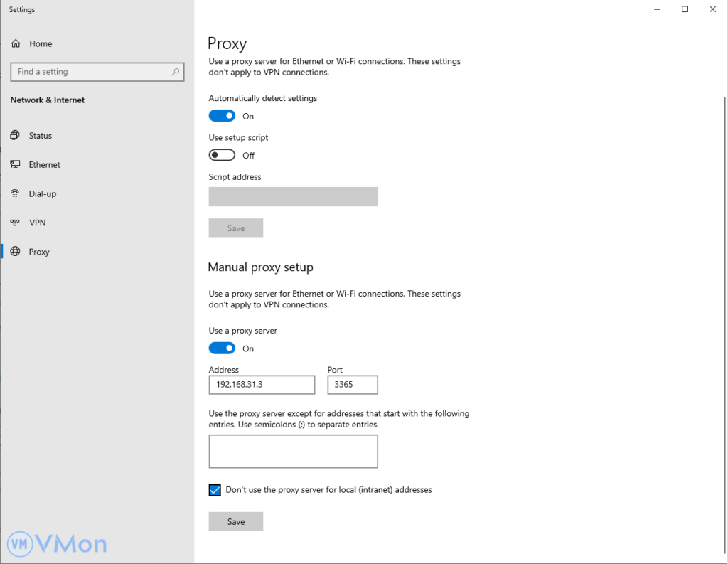Click the Status globe icon
Image resolution: width=728 pixels, height=564 pixels.
15,135
